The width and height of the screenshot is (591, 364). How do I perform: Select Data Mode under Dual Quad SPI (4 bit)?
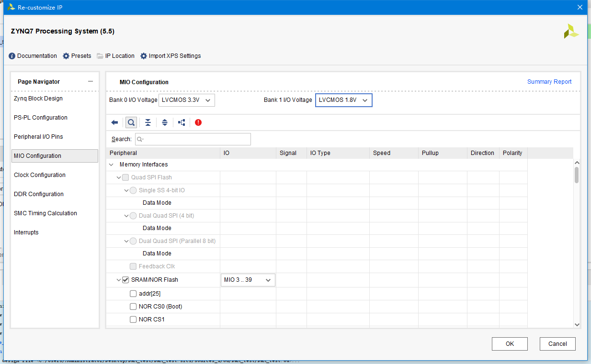157,228
